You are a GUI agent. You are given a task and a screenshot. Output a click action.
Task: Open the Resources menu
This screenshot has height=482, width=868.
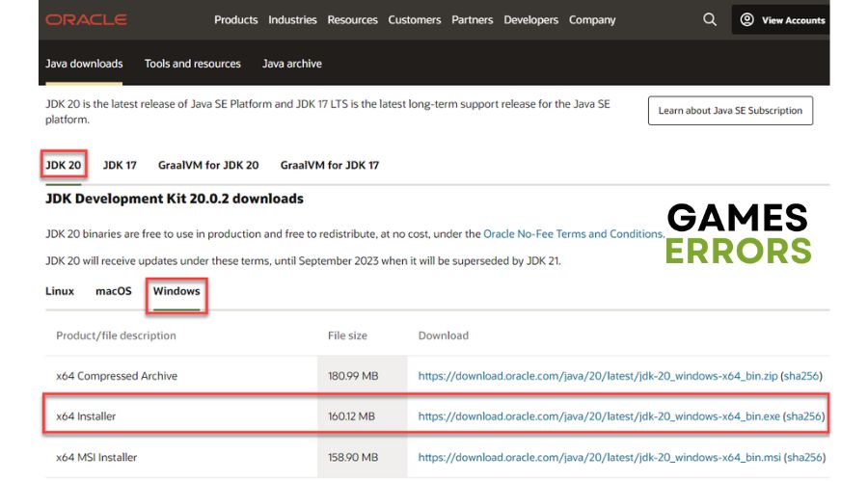(x=352, y=20)
